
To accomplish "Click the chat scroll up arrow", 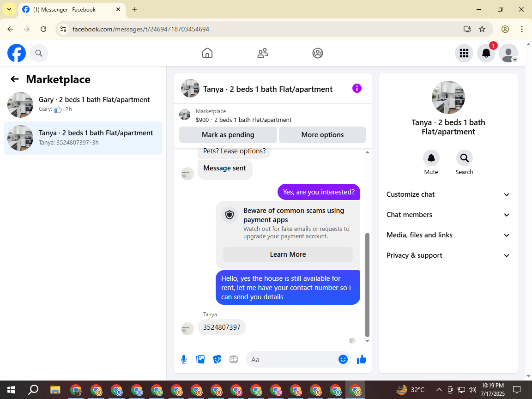I will pos(367,152).
